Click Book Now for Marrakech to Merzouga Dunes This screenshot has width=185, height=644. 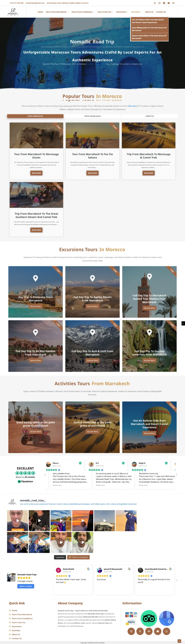pyautogui.click(x=36, y=173)
